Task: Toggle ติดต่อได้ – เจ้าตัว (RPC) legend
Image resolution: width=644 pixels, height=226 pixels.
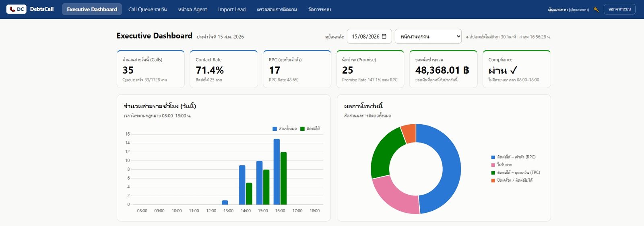Action: (x=513, y=157)
